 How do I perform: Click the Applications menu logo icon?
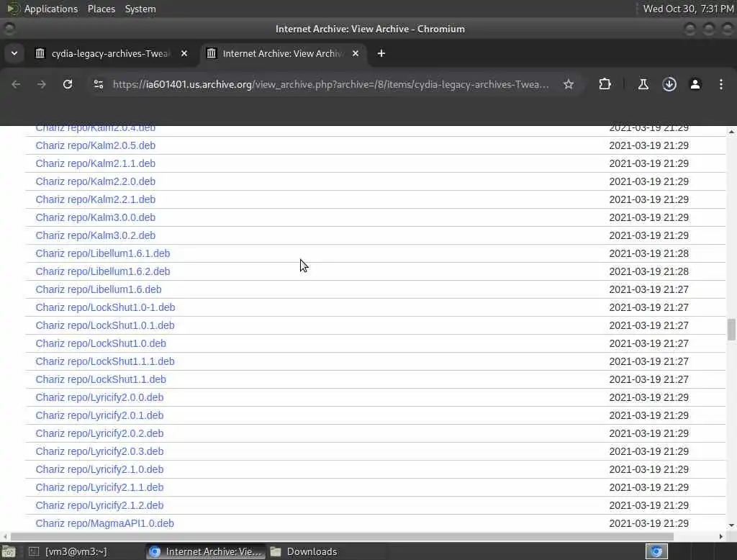coord(13,9)
